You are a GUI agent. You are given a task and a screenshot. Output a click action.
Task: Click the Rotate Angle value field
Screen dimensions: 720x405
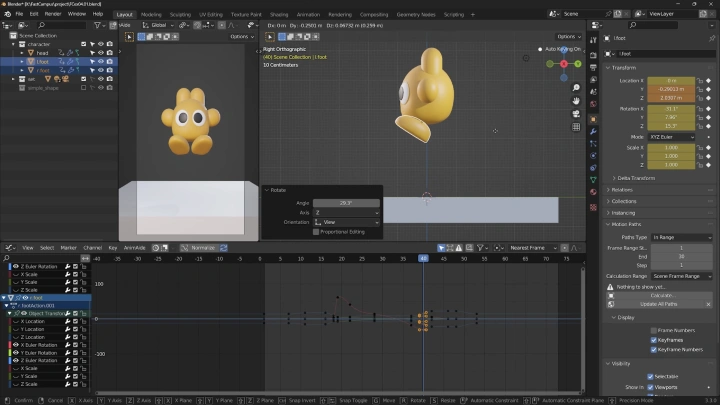[346, 203]
